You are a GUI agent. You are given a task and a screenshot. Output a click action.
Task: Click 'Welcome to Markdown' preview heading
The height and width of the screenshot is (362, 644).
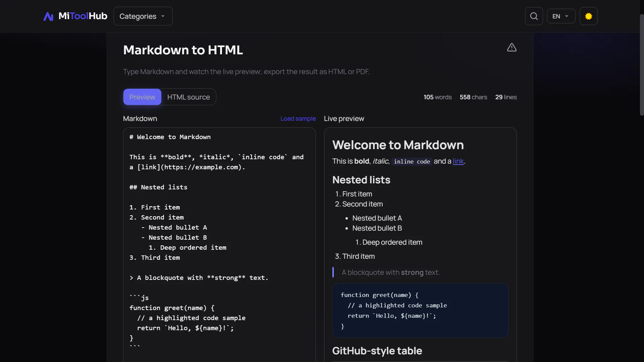click(398, 145)
